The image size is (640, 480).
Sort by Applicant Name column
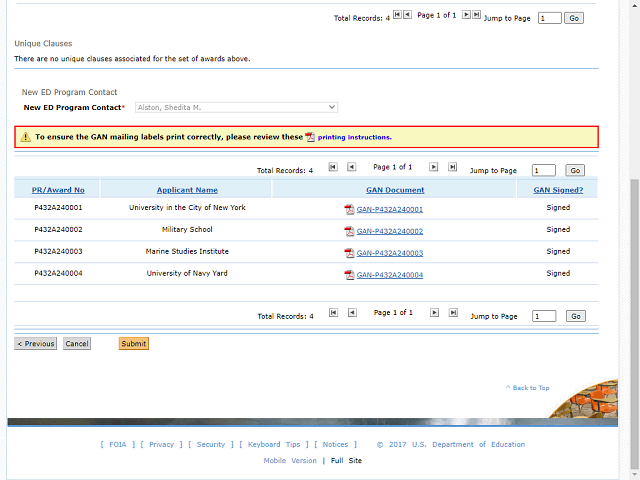(187, 190)
